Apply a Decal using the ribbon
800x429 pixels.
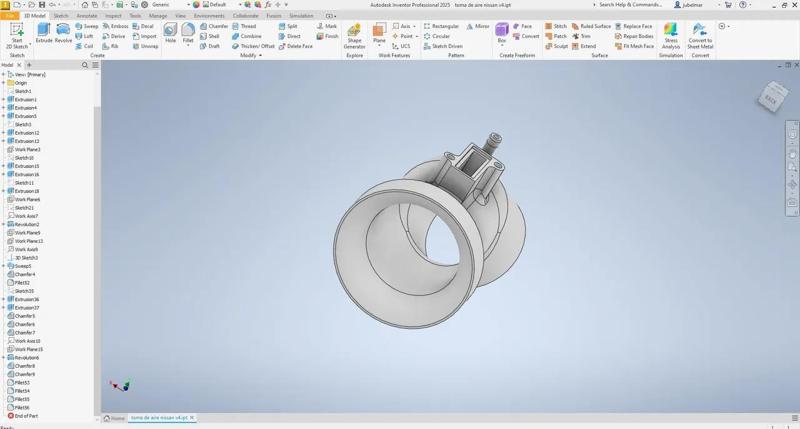pos(143,26)
